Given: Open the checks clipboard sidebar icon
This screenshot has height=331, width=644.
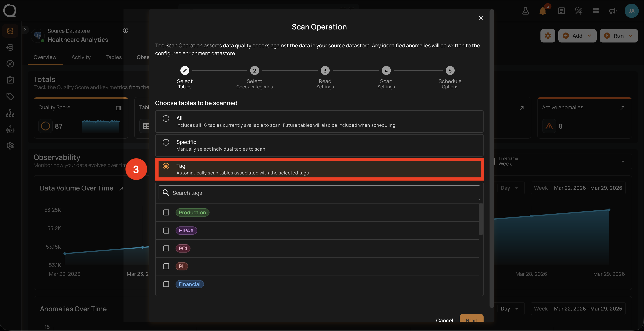Looking at the screenshot, I should (x=10, y=80).
